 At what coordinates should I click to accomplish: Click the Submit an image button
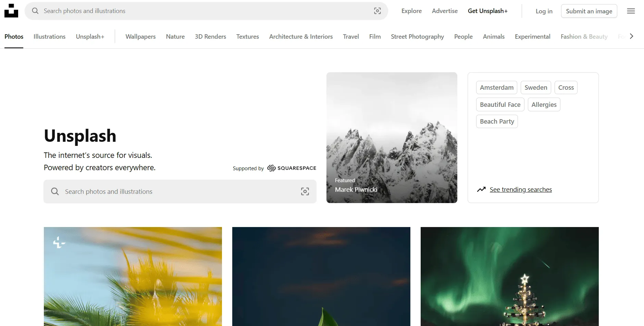point(589,11)
